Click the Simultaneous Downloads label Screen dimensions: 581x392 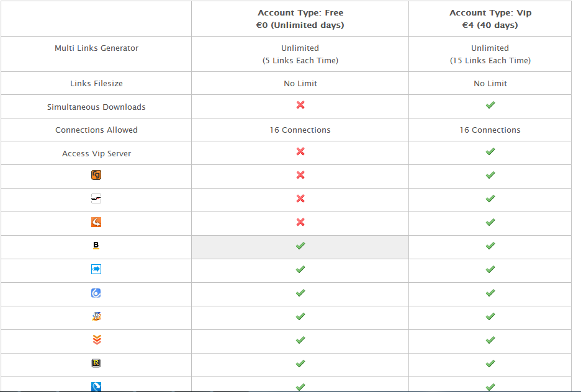96,107
